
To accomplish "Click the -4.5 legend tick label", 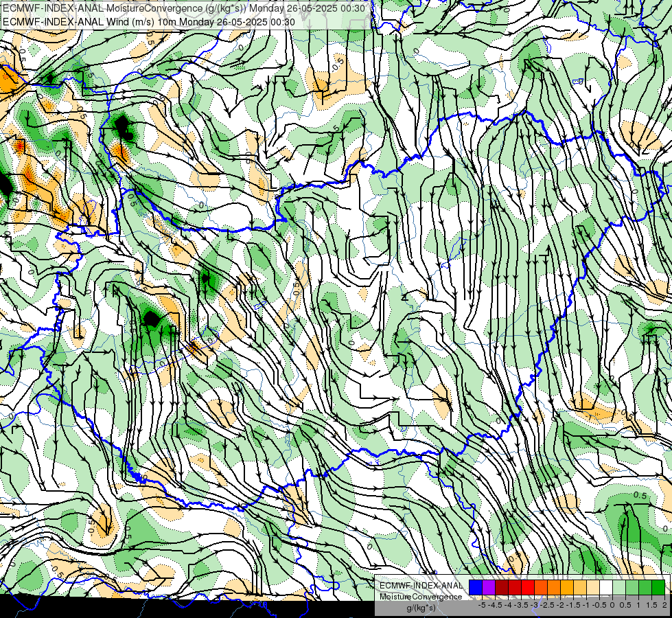I will 495,605.
